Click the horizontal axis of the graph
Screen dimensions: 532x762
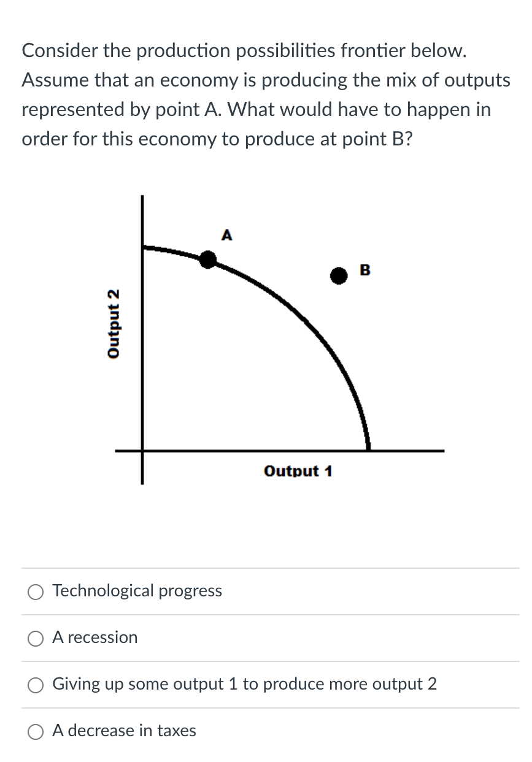(276, 451)
